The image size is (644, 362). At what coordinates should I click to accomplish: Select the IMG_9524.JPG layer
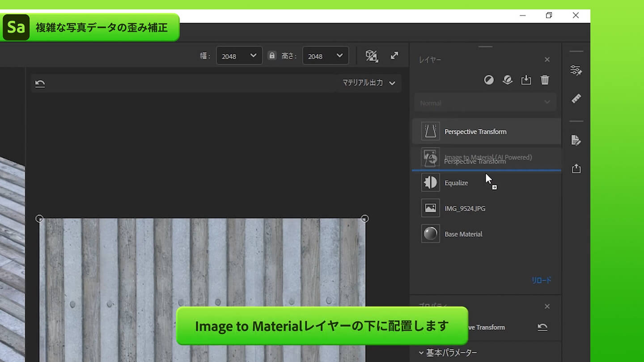click(x=487, y=208)
